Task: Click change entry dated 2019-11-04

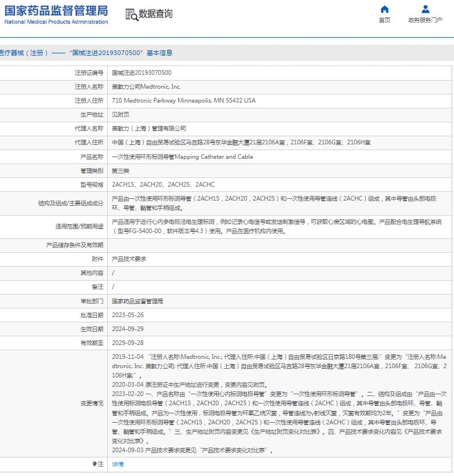Action: 279,366
